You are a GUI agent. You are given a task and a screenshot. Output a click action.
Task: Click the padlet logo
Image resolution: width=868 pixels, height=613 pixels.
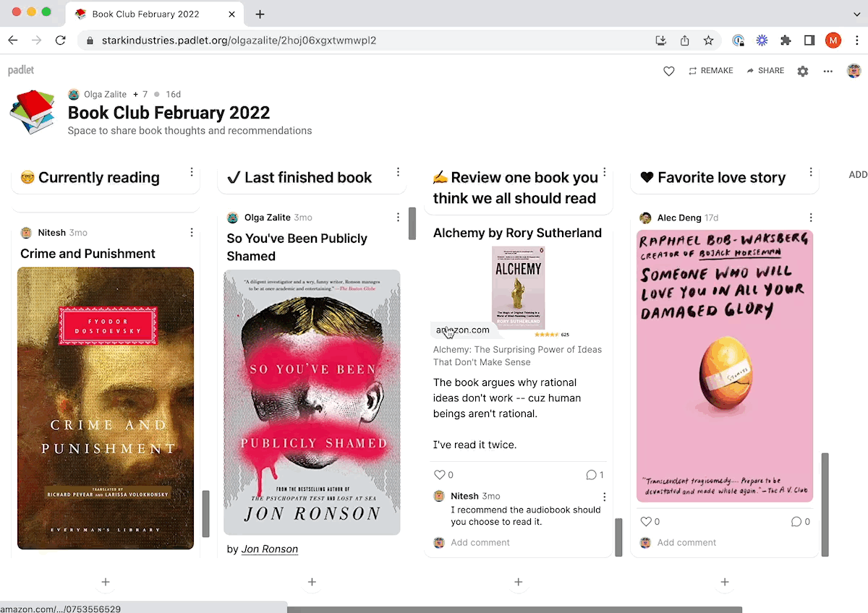pyautogui.click(x=21, y=70)
